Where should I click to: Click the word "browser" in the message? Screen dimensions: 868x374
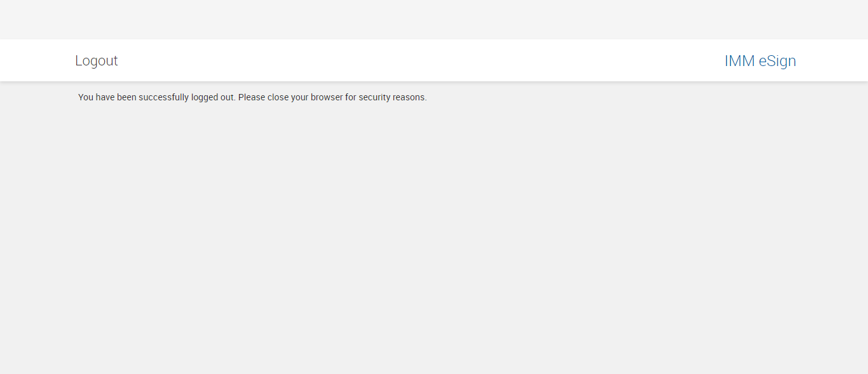pos(327,98)
